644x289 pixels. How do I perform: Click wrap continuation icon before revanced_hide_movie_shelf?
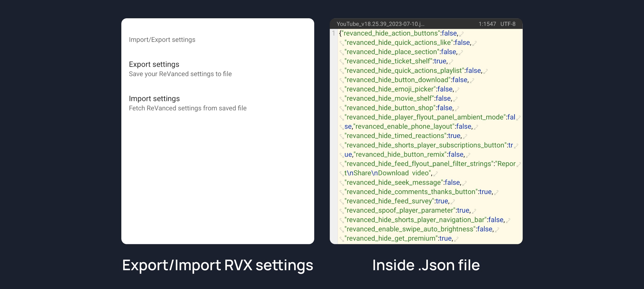342,99
